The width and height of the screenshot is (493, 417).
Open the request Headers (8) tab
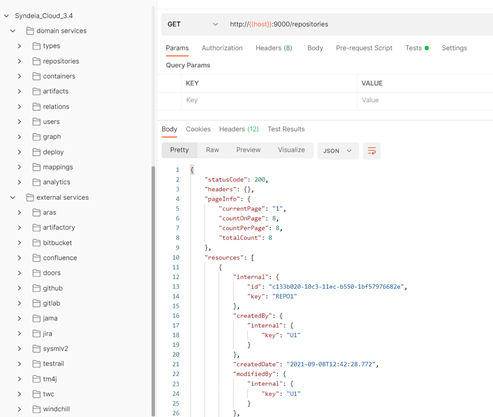coord(274,48)
